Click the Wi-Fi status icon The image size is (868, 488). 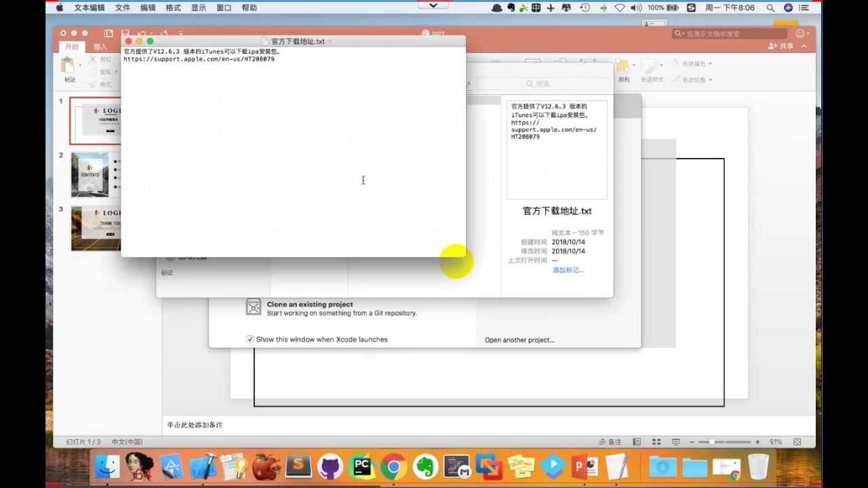pyautogui.click(x=620, y=7)
